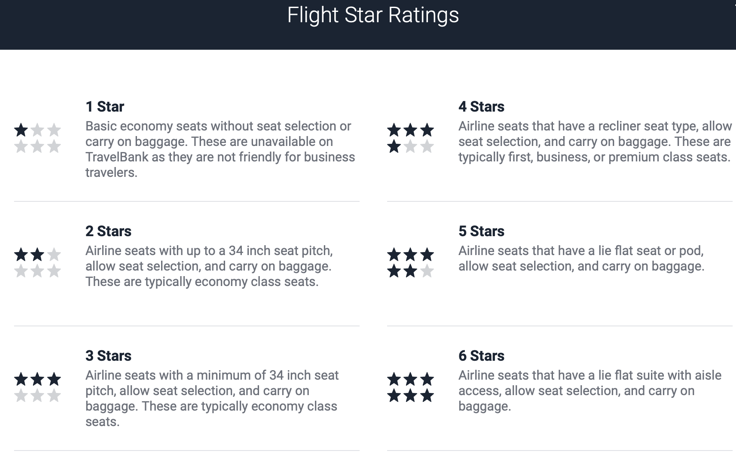The height and width of the screenshot is (455, 736).
Task: Click the lie flat suite description
Action: coord(590,391)
